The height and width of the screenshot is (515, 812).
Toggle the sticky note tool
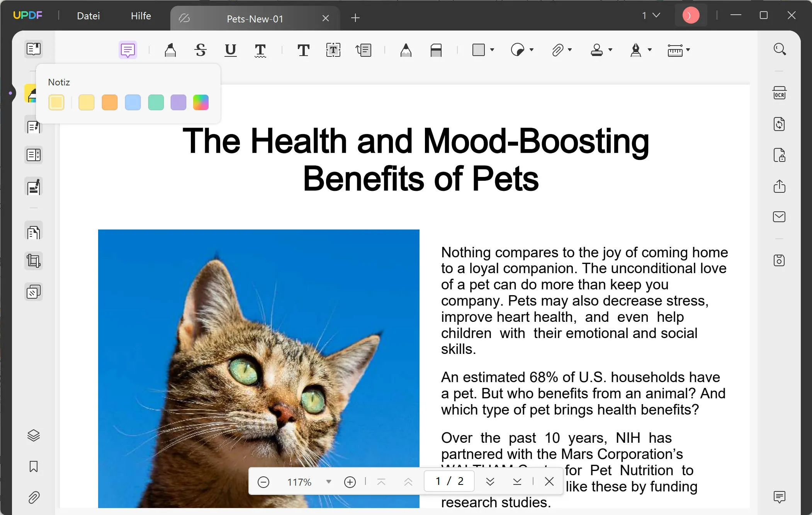tap(127, 50)
